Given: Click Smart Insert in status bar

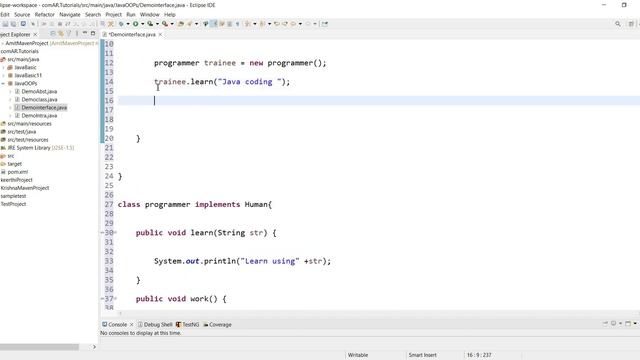Looking at the screenshot, I should (422, 355).
